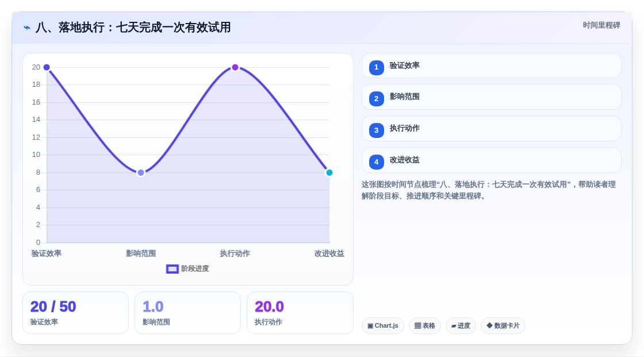This screenshot has height=357, width=644.
Task: Click the purple chart data point at 执行动作
Action: (235, 67)
